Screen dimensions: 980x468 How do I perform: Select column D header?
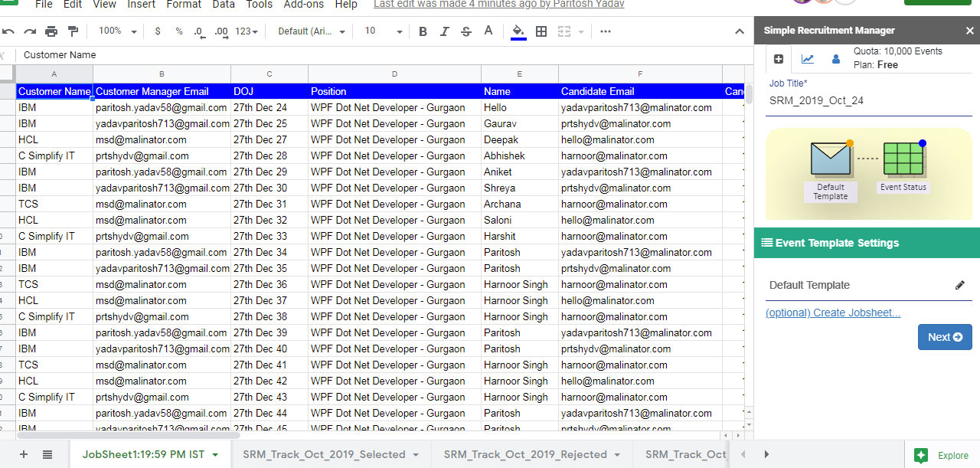point(394,74)
